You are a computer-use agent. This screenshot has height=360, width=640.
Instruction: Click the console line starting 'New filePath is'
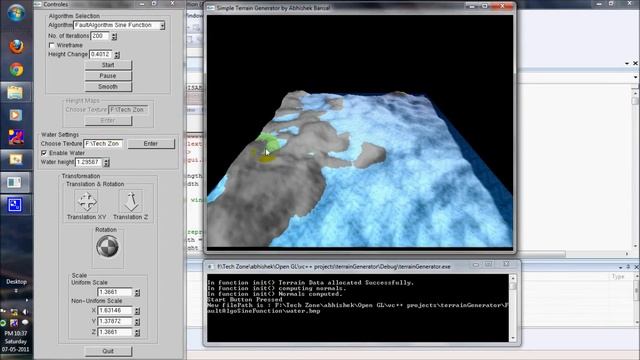click(357, 305)
